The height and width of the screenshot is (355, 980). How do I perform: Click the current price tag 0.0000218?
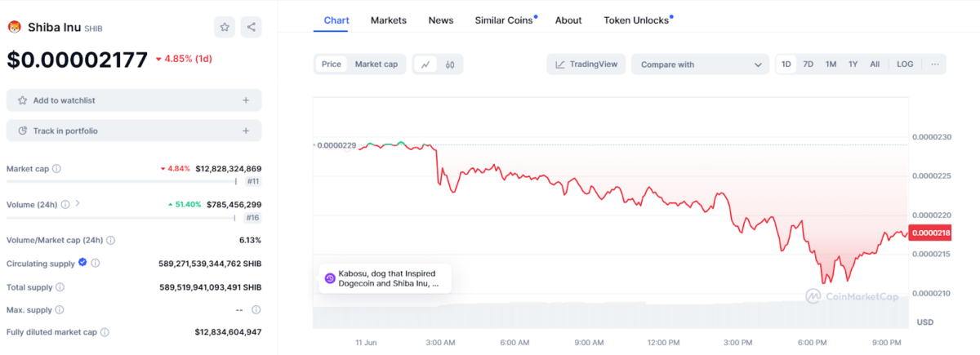pyautogui.click(x=929, y=233)
